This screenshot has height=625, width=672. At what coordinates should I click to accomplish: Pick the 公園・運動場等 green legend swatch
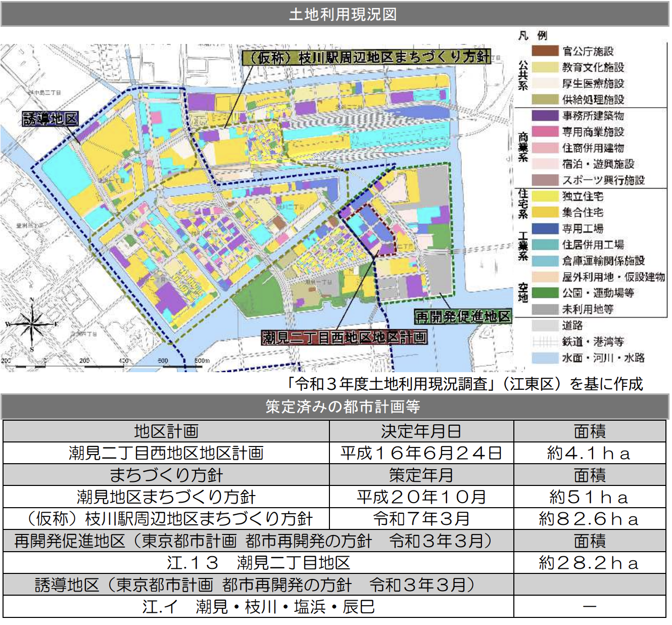pos(545,293)
